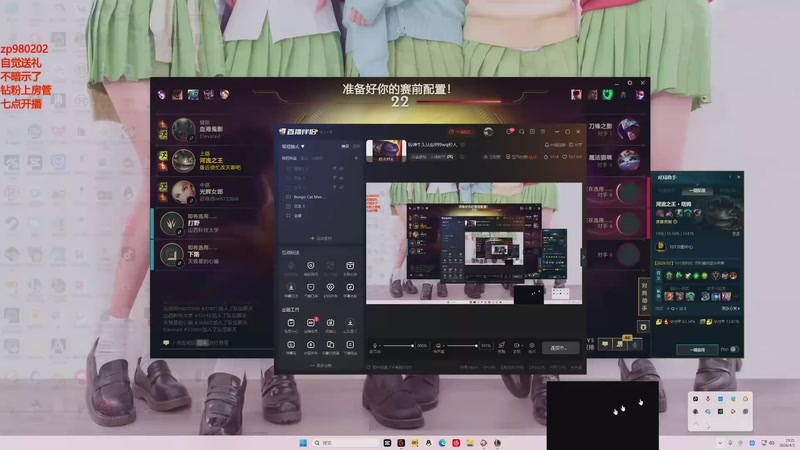Click the live status button 直播中
Viewport: 800px width, 450px height.
[x=560, y=347]
